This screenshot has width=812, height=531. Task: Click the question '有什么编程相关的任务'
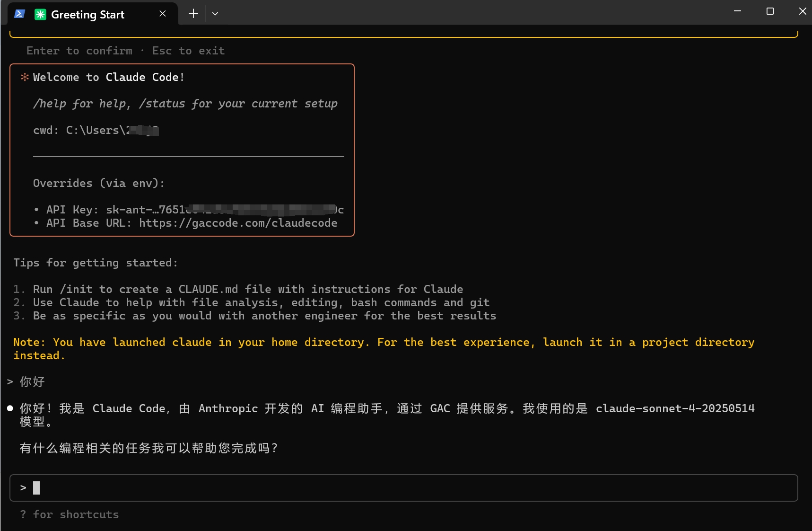pyautogui.click(x=149, y=448)
